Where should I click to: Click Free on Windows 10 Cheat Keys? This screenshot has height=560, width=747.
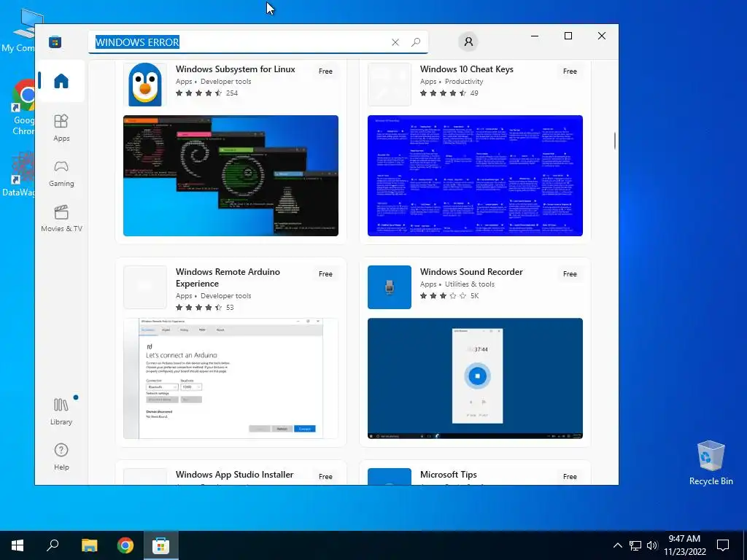(570, 71)
